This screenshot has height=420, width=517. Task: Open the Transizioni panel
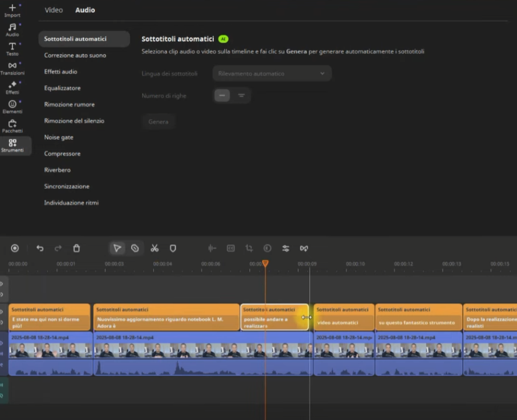(x=12, y=69)
